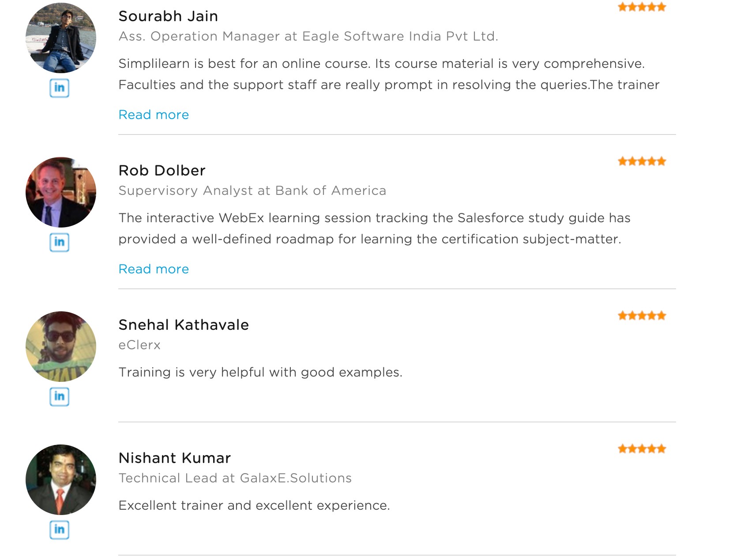729x560 pixels.
Task: Click Nishant Kumar's five-star rating
Action: (642, 449)
